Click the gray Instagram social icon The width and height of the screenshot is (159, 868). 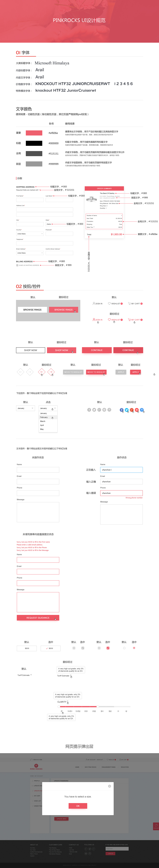point(109,410)
